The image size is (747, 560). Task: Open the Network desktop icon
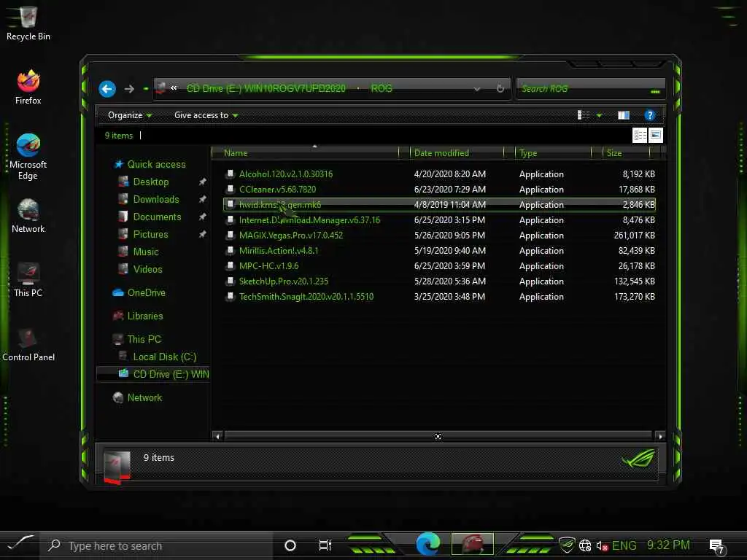point(28,216)
